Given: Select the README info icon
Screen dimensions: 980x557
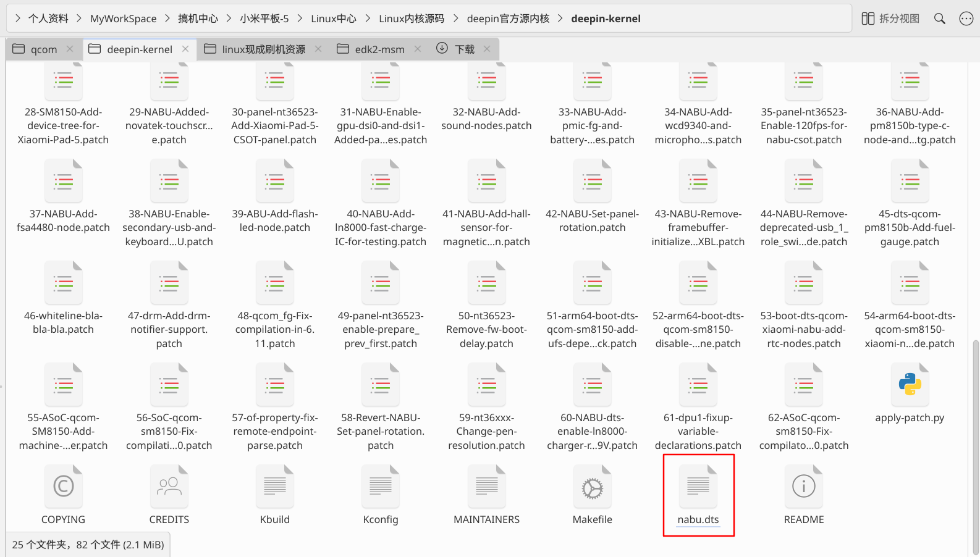Looking at the screenshot, I should tap(803, 486).
